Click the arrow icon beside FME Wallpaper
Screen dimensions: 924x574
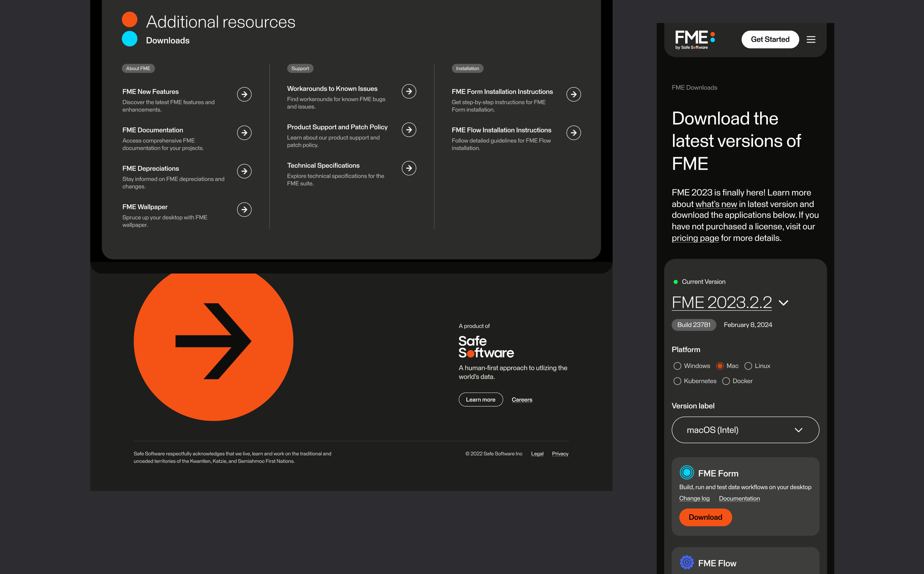coord(244,209)
